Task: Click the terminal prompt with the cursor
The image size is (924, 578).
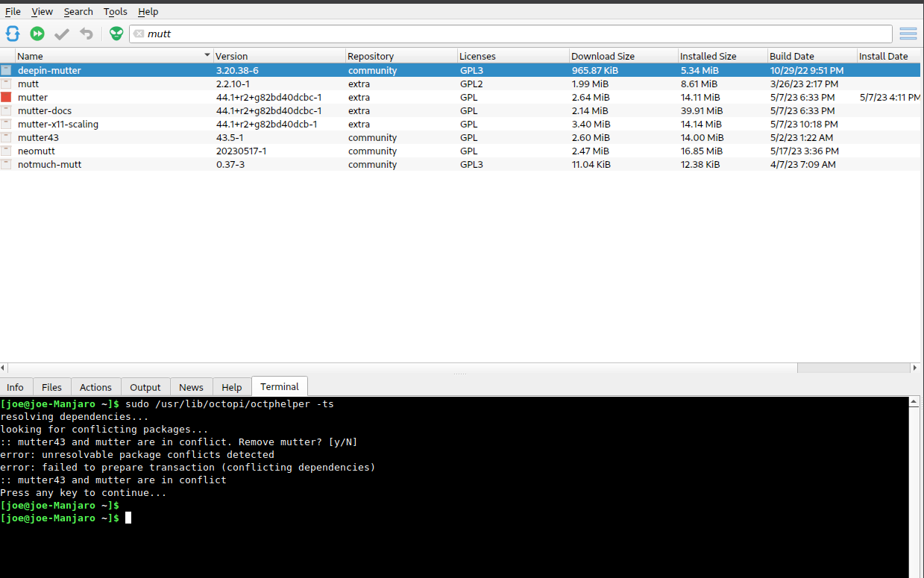Action: click(x=66, y=518)
